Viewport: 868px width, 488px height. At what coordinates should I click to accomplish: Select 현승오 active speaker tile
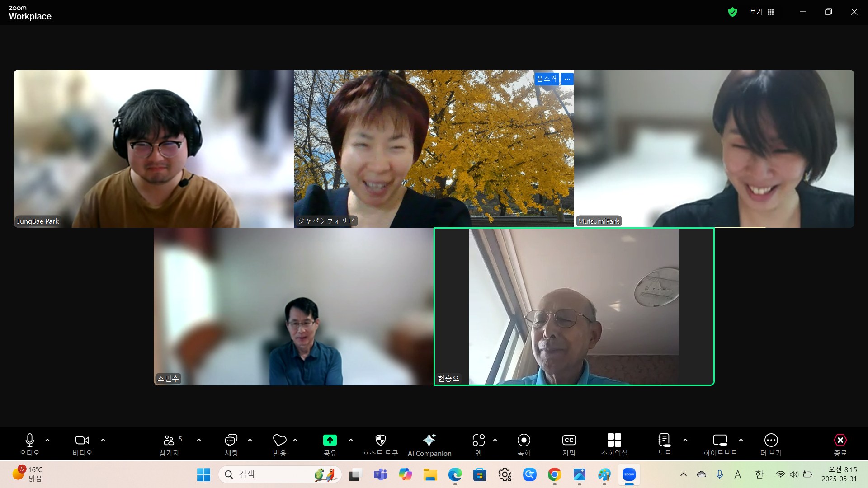pos(574,306)
